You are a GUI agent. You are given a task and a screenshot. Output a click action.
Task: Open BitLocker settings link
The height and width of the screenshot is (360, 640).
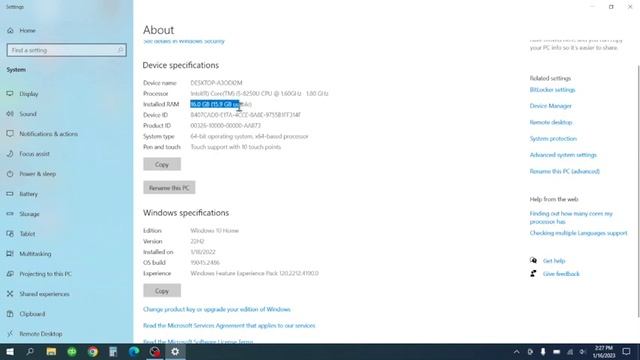552,90
